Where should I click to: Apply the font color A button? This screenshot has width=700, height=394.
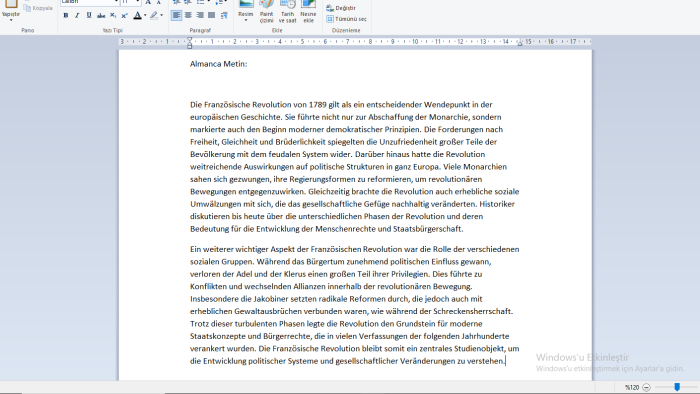coord(138,16)
